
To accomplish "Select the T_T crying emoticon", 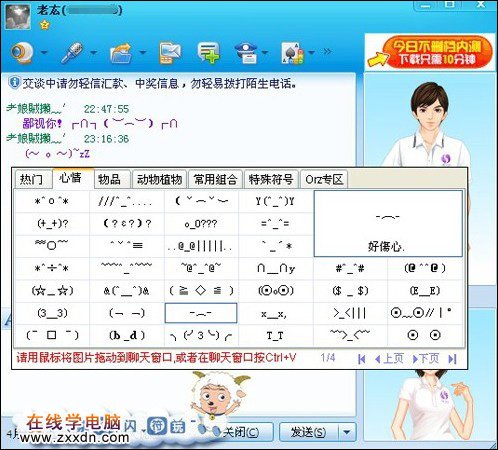I will tap(275, 335).
